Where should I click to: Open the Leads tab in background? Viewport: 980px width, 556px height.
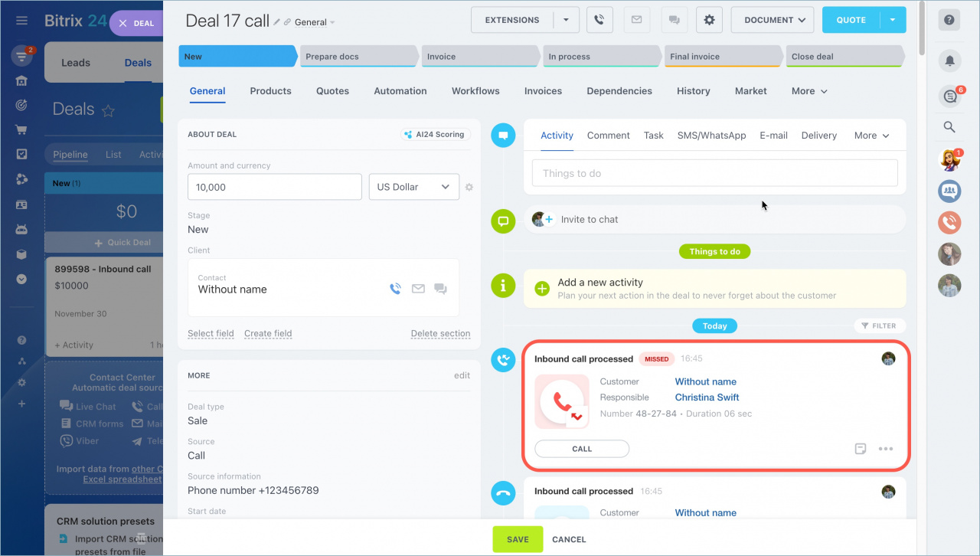pyautogui.click(x=76, y=63)
